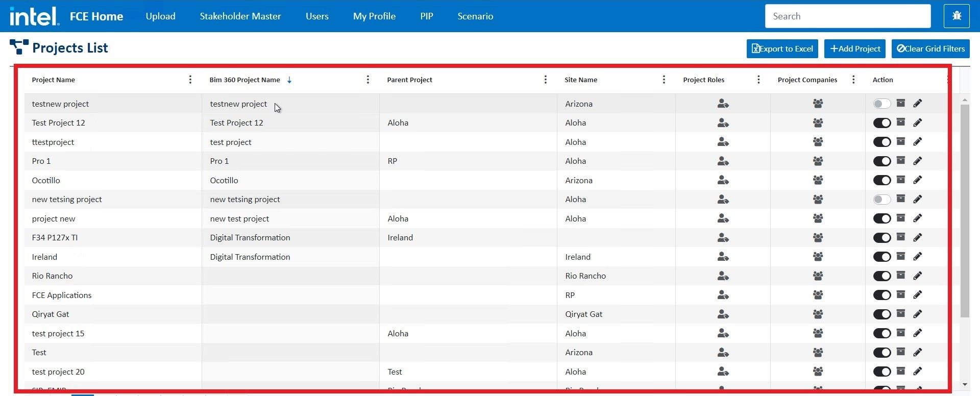Screen dimensions: 980x396
Task: Click the bug report icon in header
Action: pos(957,16)
